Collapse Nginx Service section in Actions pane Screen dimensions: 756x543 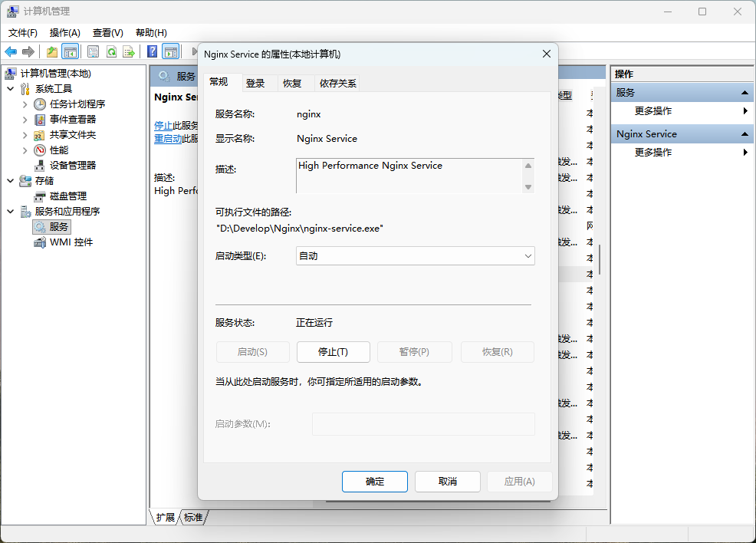coord(744,134)
